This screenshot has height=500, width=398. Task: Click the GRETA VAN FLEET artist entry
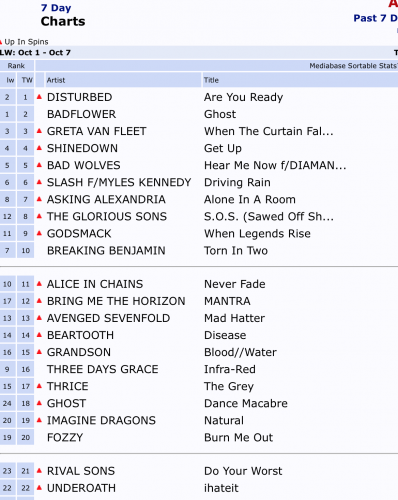coord(97,131)
